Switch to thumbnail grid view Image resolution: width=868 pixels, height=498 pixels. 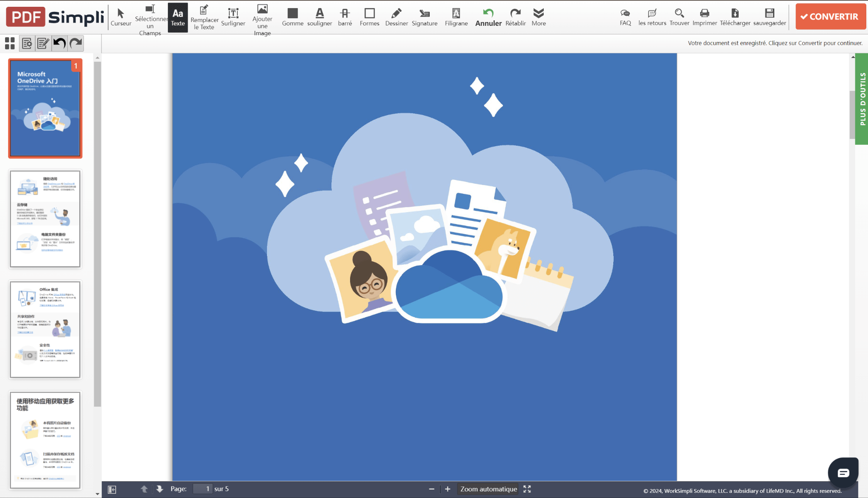(10, 43)
